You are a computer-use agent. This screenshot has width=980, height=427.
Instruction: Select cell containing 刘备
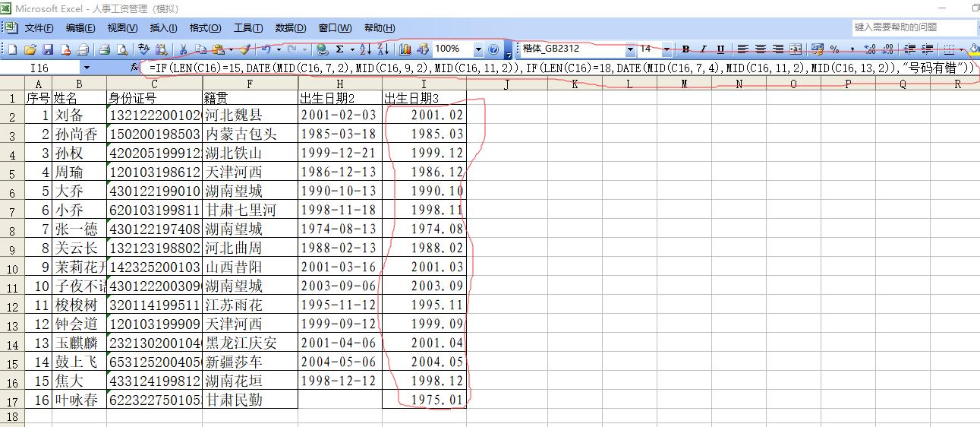pyautogui.click(x=79, y=115)
